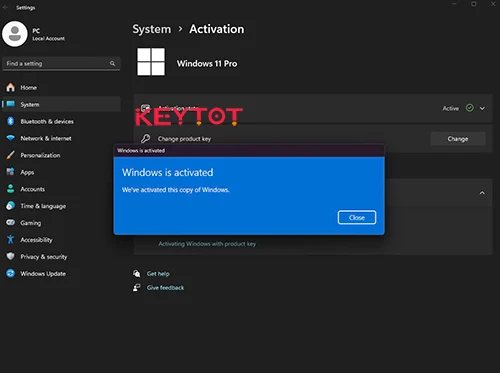
Task: Click the Windows 11 Pro edition text
Action: point(207,63)
